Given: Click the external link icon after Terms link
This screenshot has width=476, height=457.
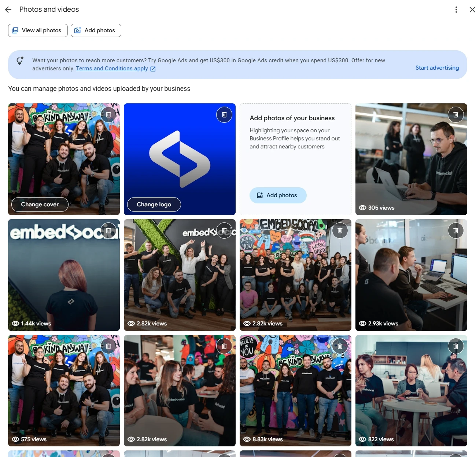Looking at the screenshot, I should (153, 69).
